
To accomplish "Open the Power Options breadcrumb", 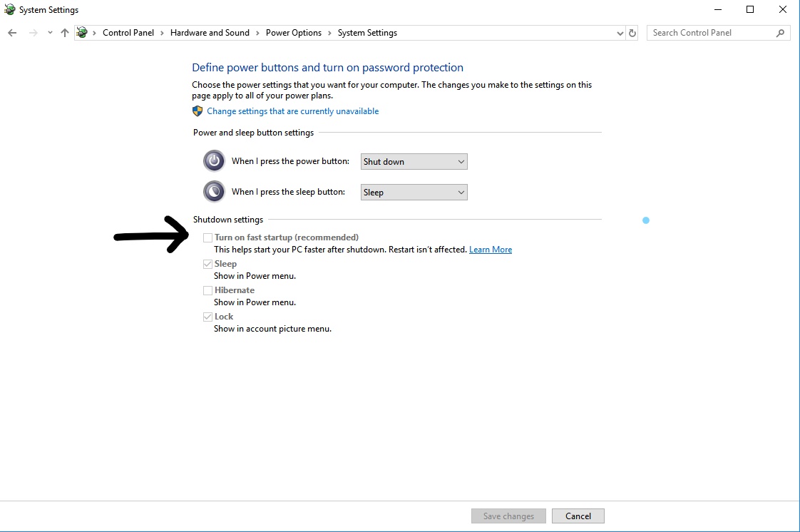I will coord(293,33).
